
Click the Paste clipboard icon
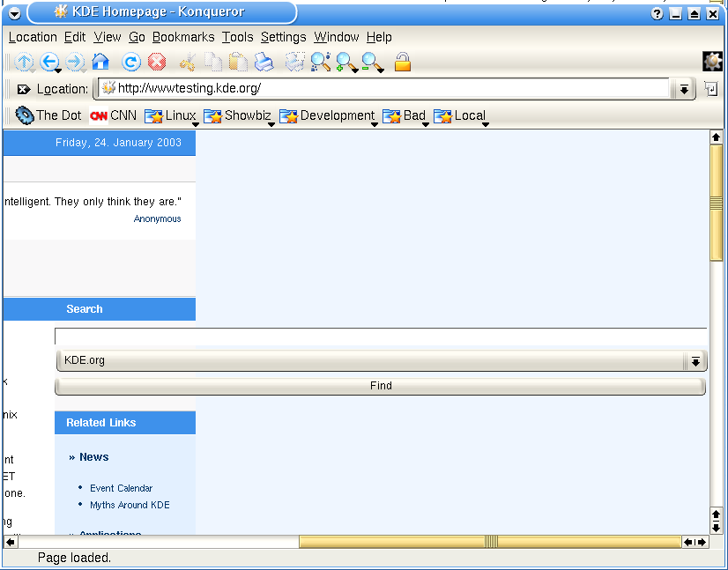tap(238, 63)
